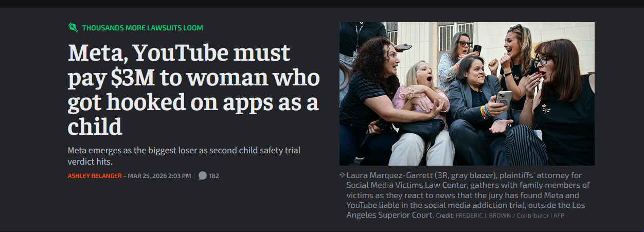Open comments via the speech bubble icon
The image size is (644, 232).
pyautogui.click(x=203, y=175)
